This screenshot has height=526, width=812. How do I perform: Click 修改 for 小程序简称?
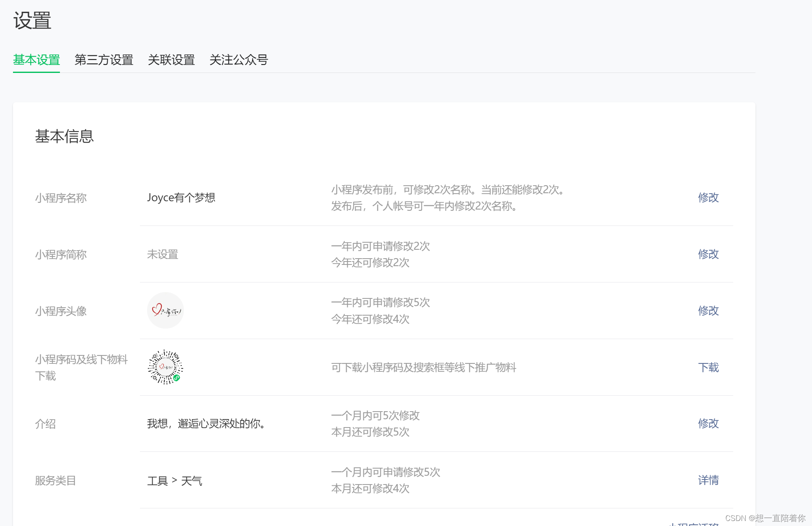[708, 254]
